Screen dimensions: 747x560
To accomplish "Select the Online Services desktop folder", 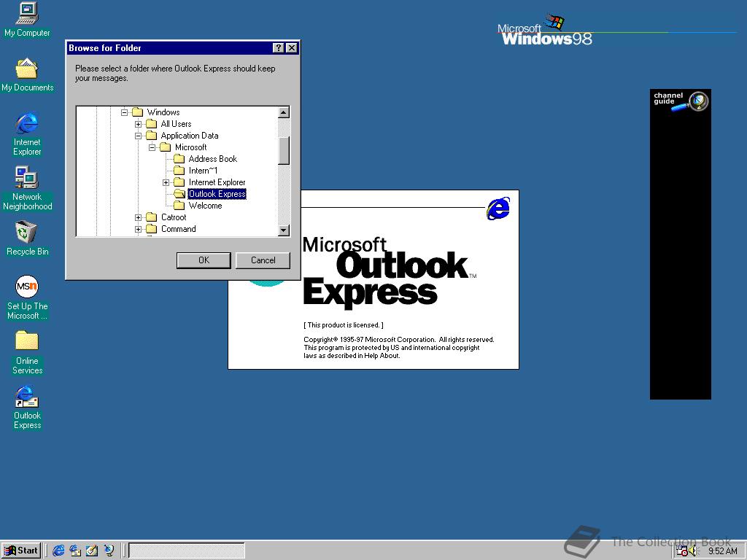I will [27, 353].
